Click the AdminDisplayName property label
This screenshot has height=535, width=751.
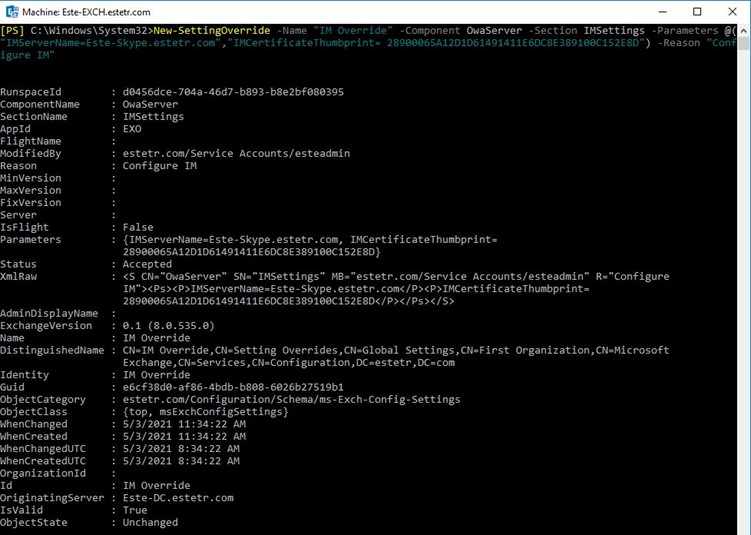pyautogui.click(x=49, y=313)
